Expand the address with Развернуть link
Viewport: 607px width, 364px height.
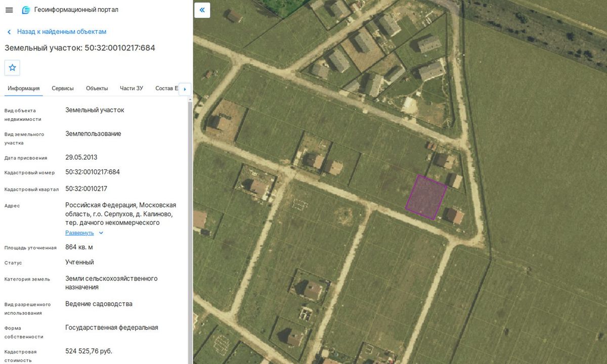click(x=79, y=233)
